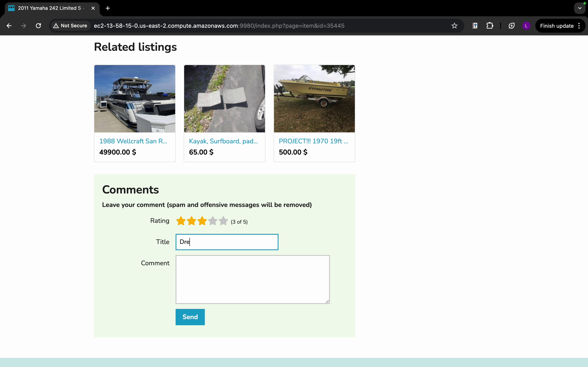Screen dimensions: 588x367
Task: Open Chrome three-dot menu
Action: [579, 26]
